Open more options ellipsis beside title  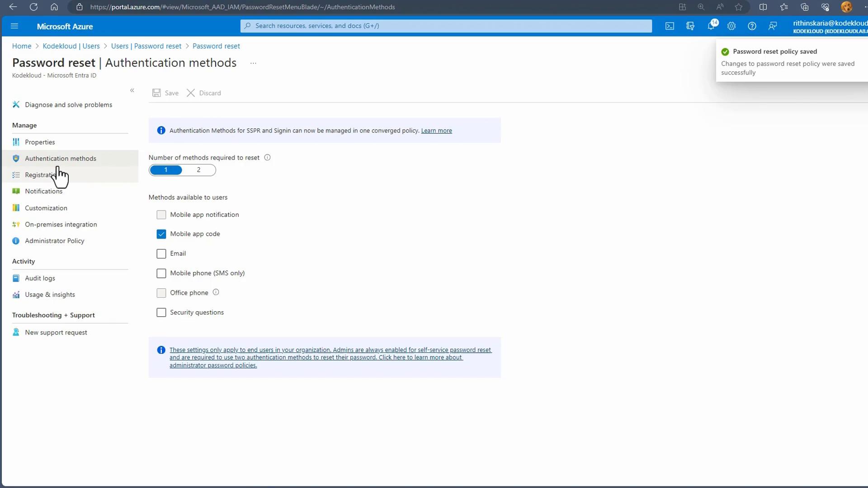tap(253, 63)
